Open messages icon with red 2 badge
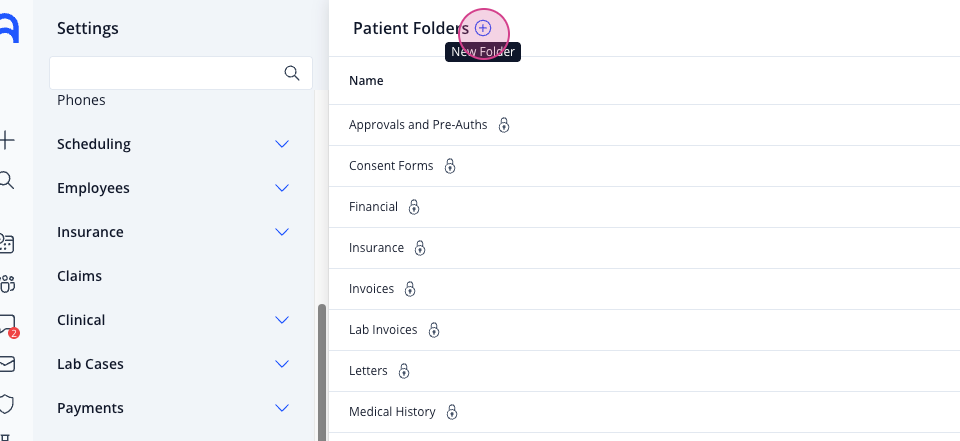Image resolution: width=960 pixels, height=441 pixels. (7, 325)
